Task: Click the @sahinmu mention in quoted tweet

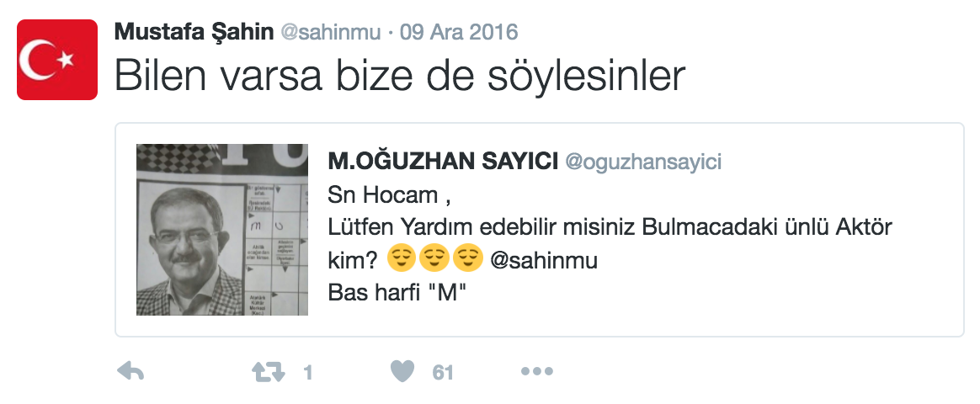Action: coord(543,260)
